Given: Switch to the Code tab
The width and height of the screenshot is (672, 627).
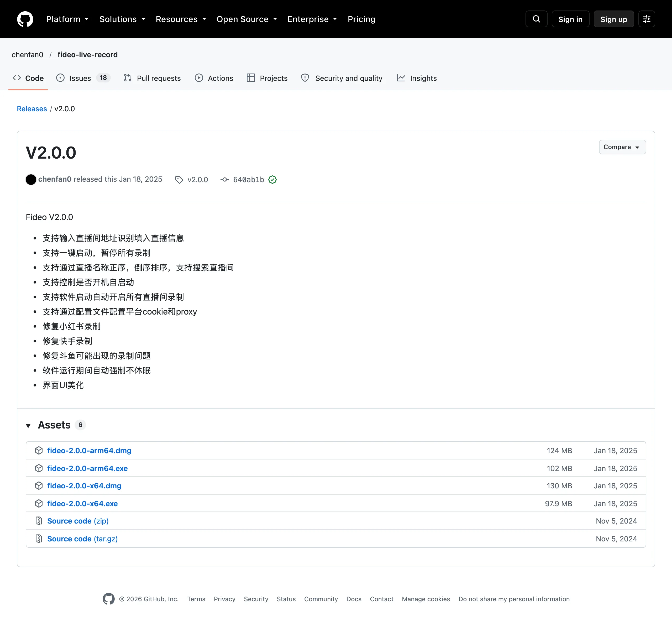Looking at the screenshot, I should 28,78.
